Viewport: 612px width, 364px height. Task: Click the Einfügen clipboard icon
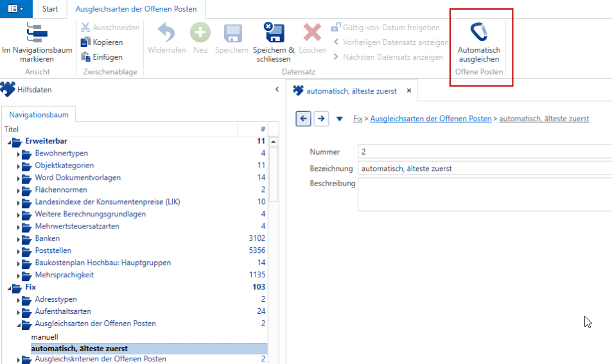tap(85, 57)
